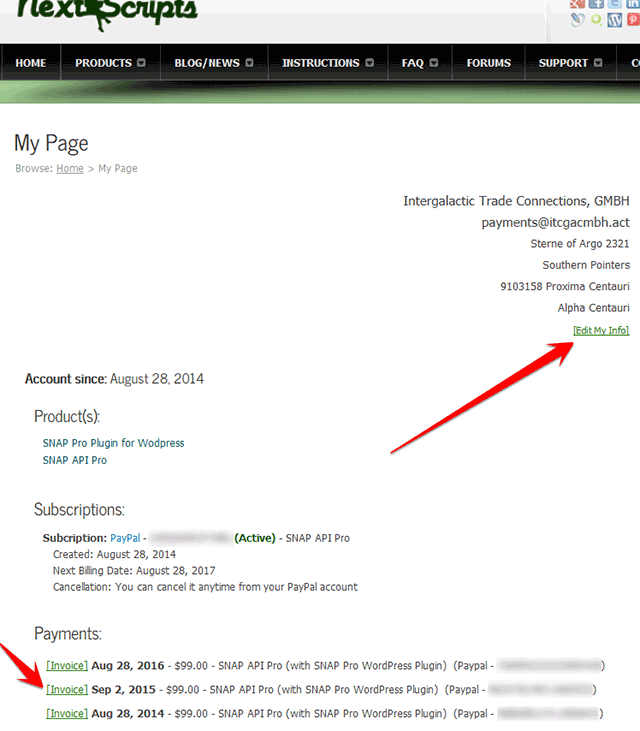Click the PayPal subscription link

coord(125,538)
